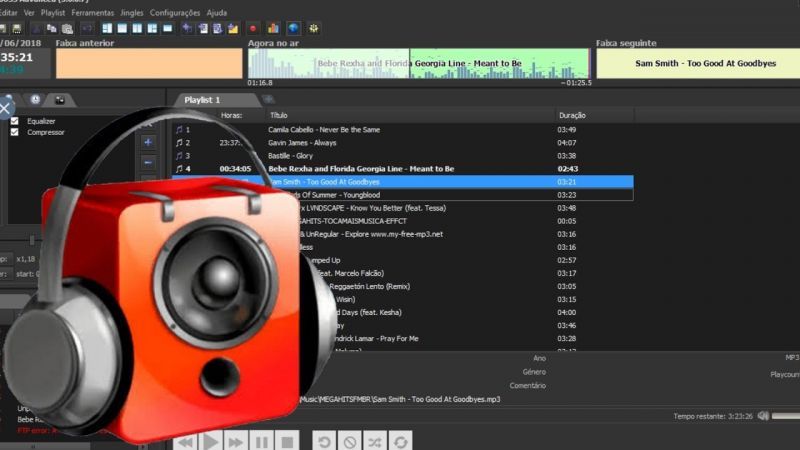800x450 pixels.
Task: Toggle the repeat playlist loop button
Action: pos(401,441)
